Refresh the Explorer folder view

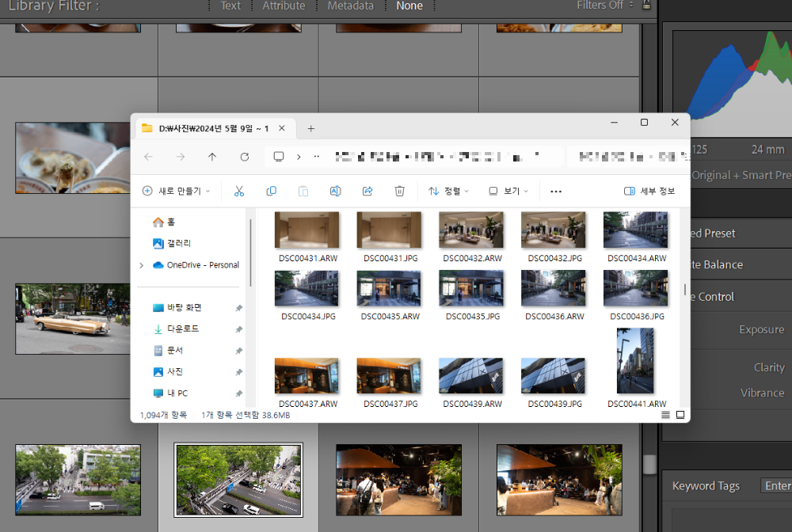[x=245, y=157]
